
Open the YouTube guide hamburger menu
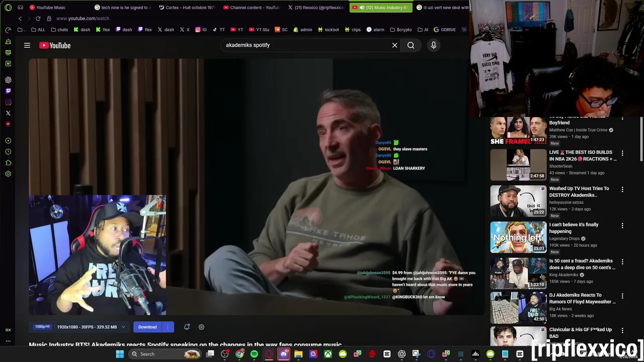point(27,45)
